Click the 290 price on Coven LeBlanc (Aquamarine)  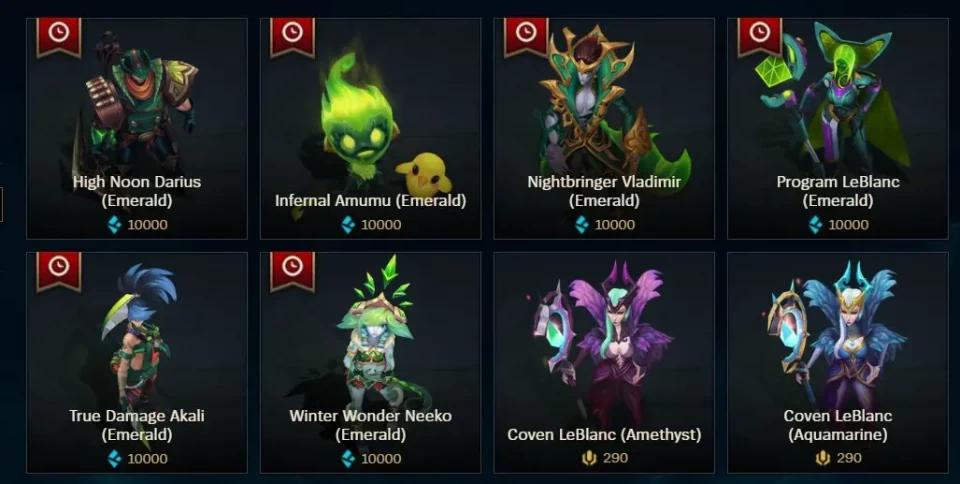point(849,458)
